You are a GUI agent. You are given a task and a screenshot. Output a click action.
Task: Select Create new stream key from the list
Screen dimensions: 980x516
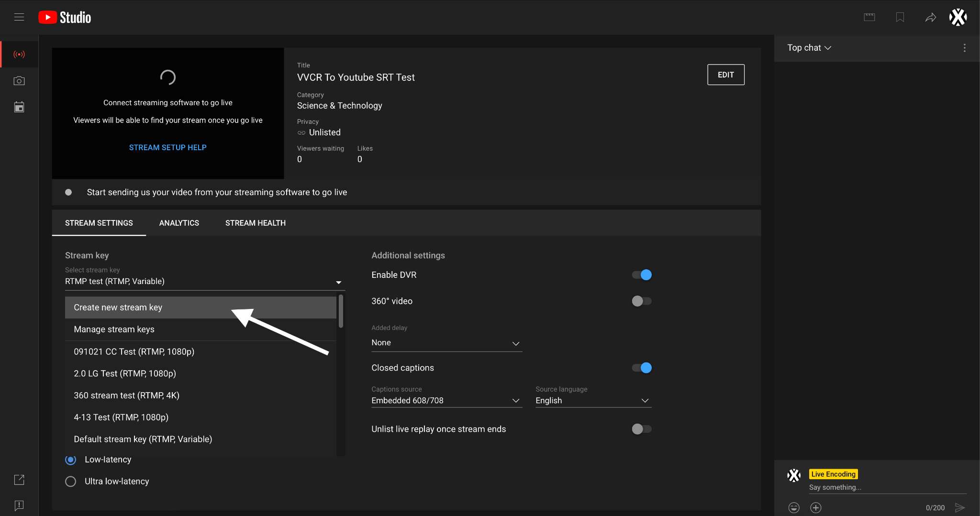coord(117,307)
